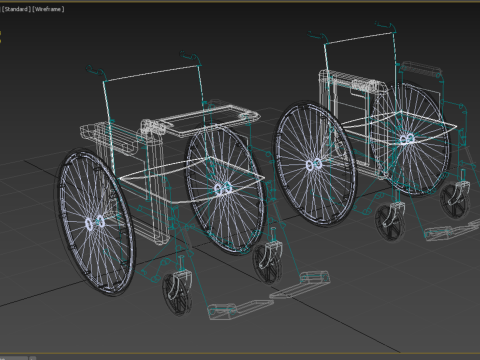Select the near large wheel of the right wheelchair
The height and width of the screenshot is (360, 480).
click(315, 164)
